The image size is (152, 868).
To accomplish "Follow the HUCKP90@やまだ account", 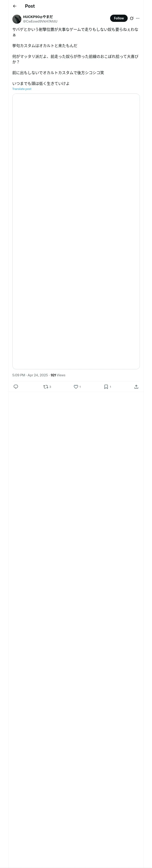I will [x=119, y=18].
